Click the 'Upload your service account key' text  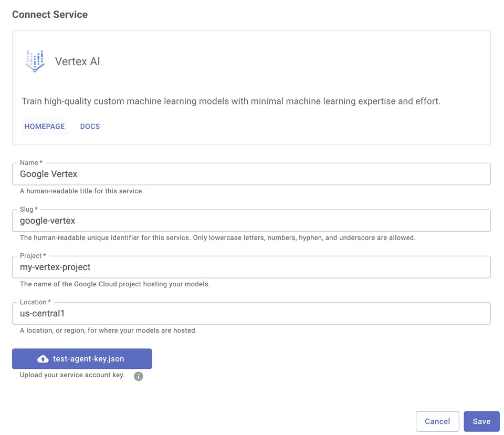[x=72, y=375]
